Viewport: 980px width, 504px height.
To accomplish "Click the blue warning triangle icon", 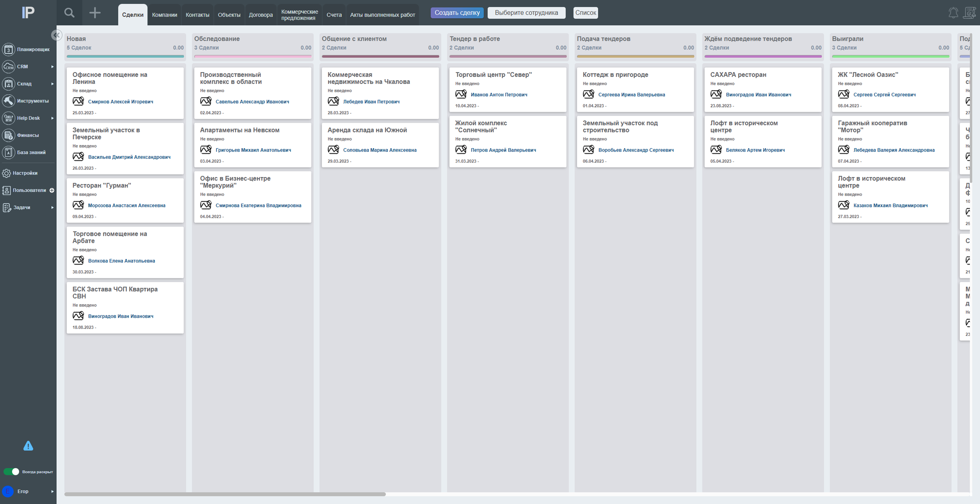I will (28, 446).
